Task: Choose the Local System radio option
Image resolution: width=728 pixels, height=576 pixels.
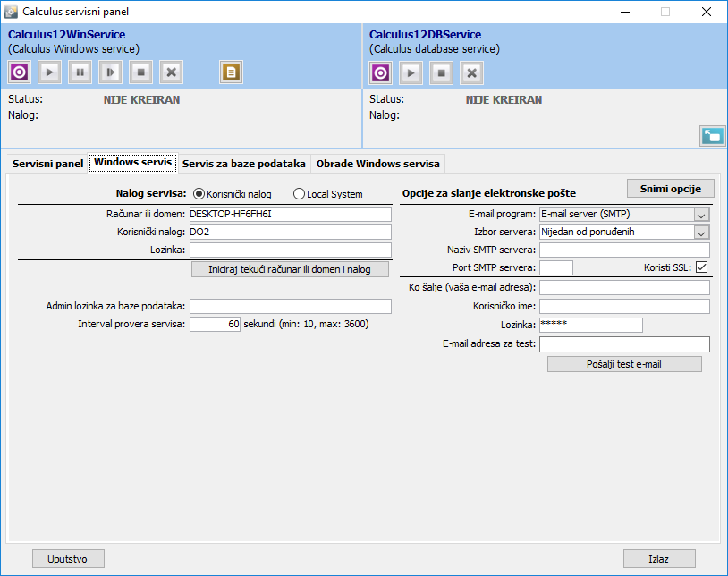Action: pyautogui.click(x=299, y=194)
